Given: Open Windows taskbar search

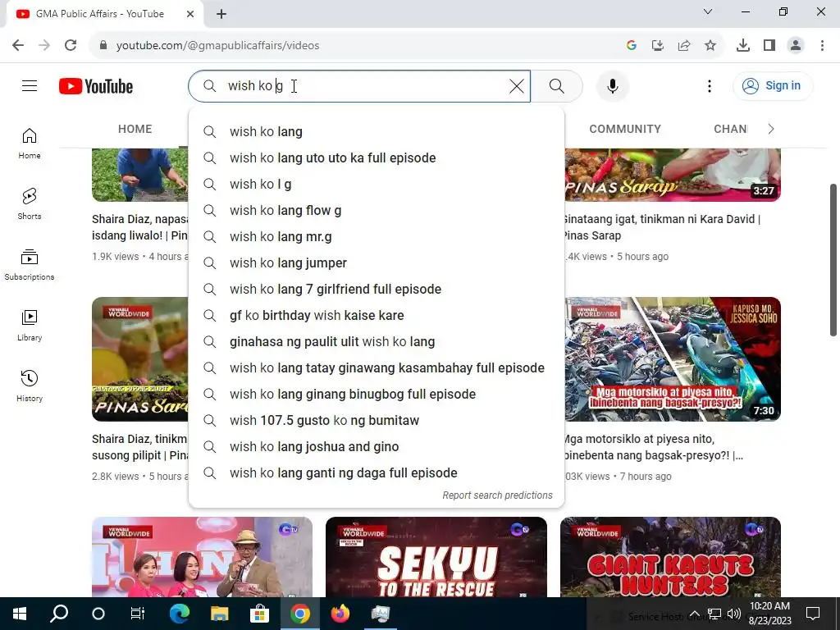Looking at the screenshot, I should pos(59,614).
